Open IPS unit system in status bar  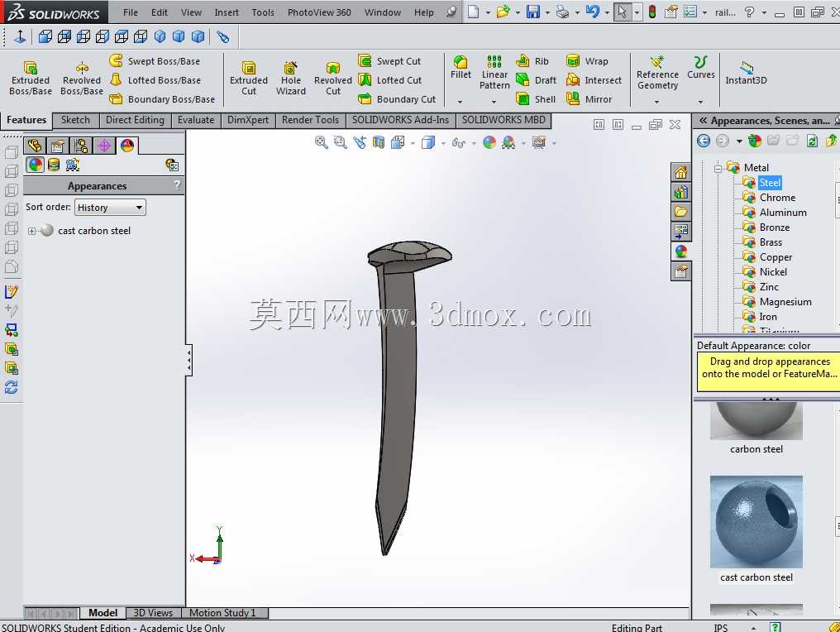(x=721, y=627)
